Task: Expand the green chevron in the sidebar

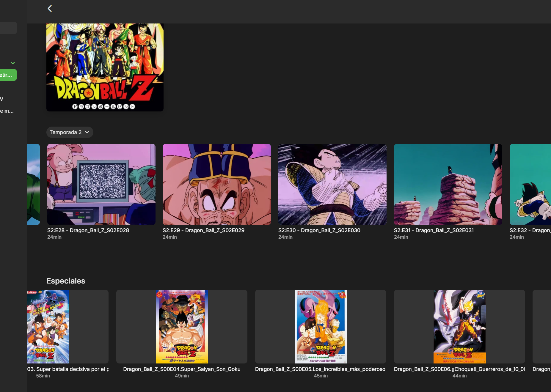Action: 13,63
